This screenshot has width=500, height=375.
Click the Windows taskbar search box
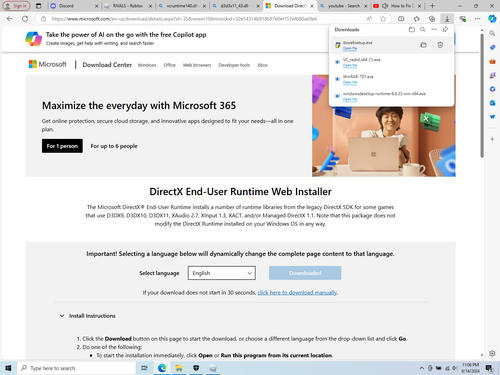tap(76, 368)
